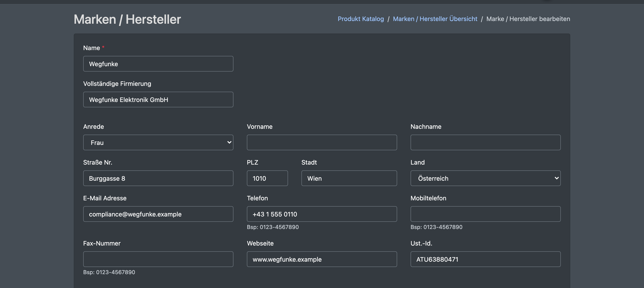Open the Produkt Katalog breadcrumb link
This screenshot has height=288, width=644.
coord(361,19)
